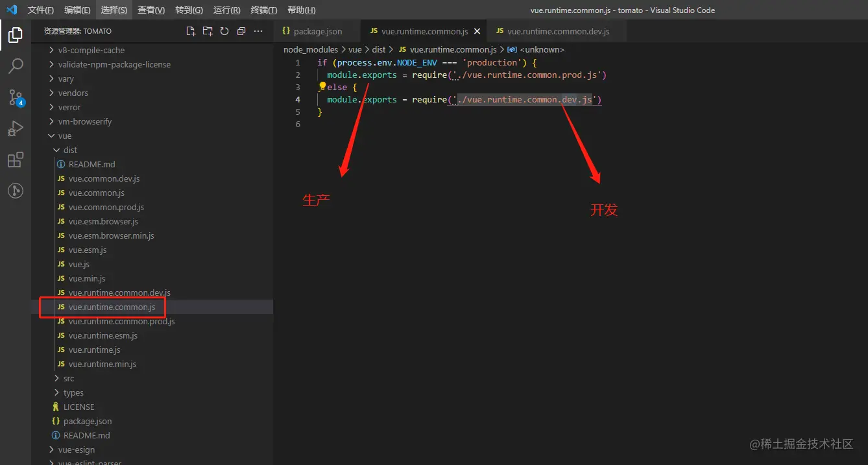This screenshot has width=868, height=465.
Task: Open vue.runtime.common.prod.js file
Action: (121, 321)
